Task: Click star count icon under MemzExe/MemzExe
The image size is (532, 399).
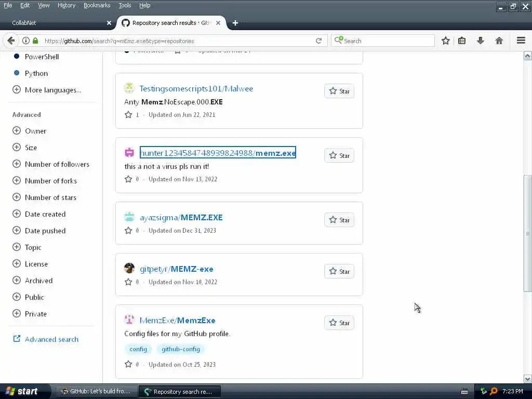Action: coord(128,364)
